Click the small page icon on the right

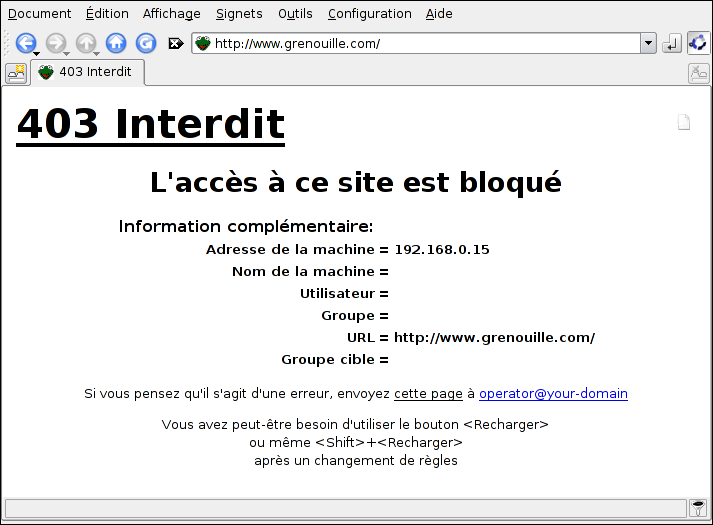[x=684, y=123]
